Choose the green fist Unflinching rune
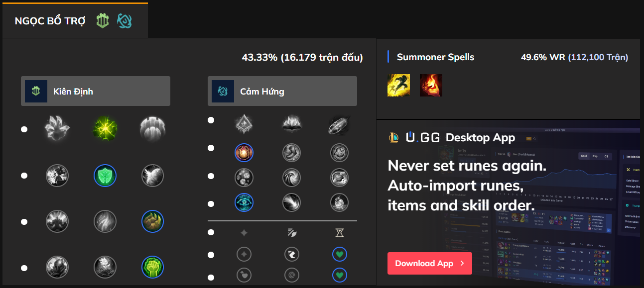The image size is (644, 288). (152, 267)
